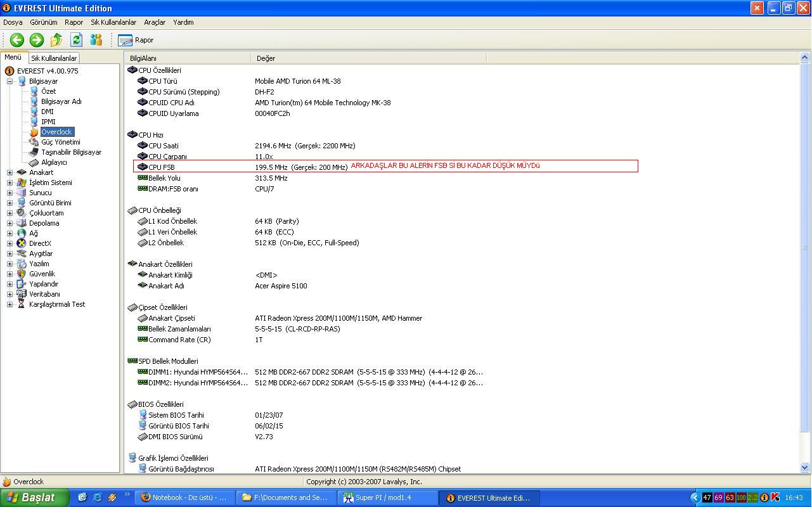The image size is (812, 507).
Task: Click the Internet Explorer quick launch icon
Action: [x=97, y=497]
